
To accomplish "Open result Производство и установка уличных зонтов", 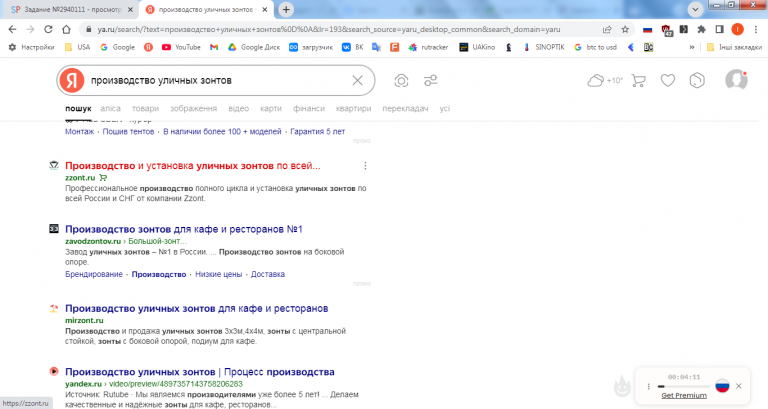I will (192, 166).
